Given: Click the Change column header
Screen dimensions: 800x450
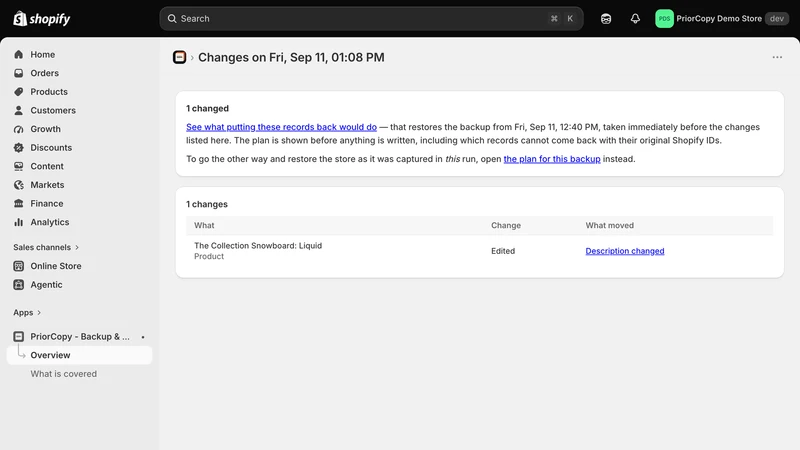Looking at the screenshot, I should (x=506, y=226).
